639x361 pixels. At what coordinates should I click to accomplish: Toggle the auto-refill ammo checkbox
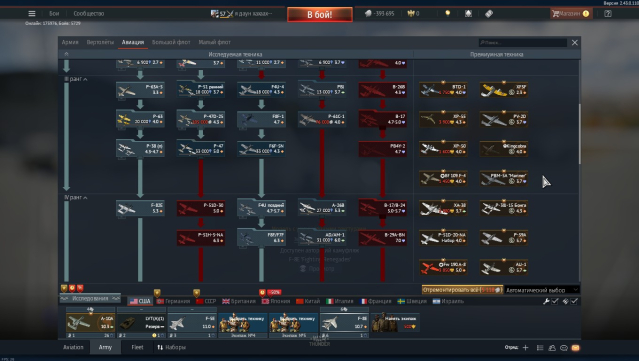(574, 301)
